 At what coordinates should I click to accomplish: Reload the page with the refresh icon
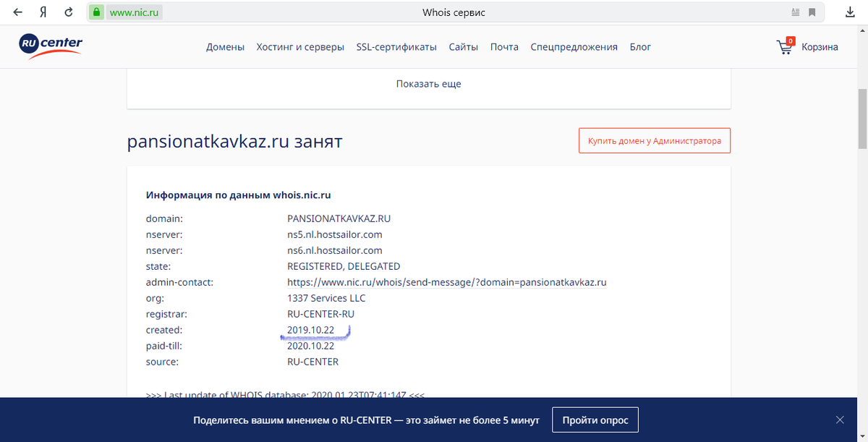pyautogui.click(x=68, y=12)
